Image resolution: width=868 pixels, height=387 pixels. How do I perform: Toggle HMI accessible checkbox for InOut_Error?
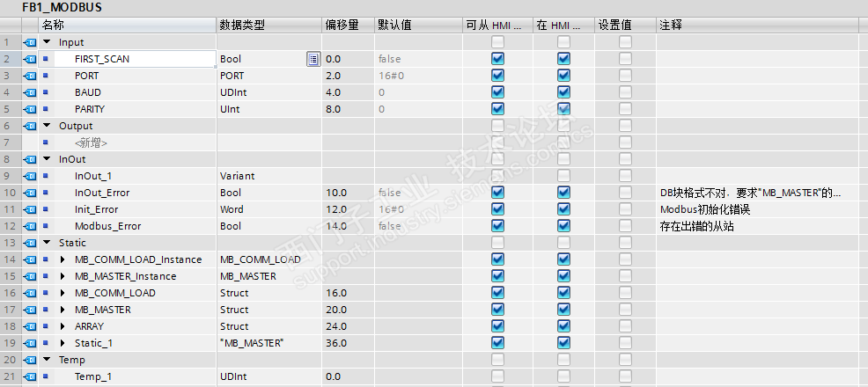pyautogui.click(x=497, y=193)
